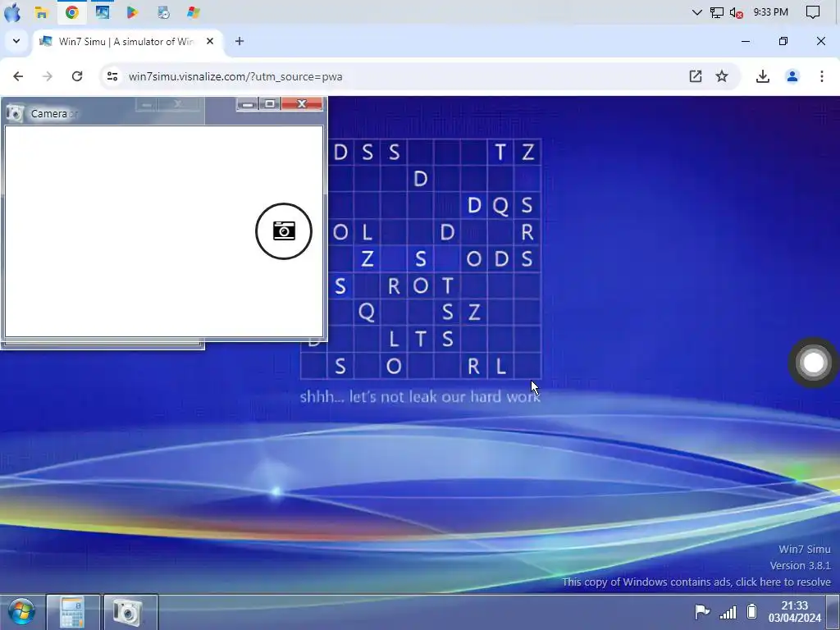Open the Windows 7 Start orb
This screenshot has height=630, width=840.
pos(22,612)
